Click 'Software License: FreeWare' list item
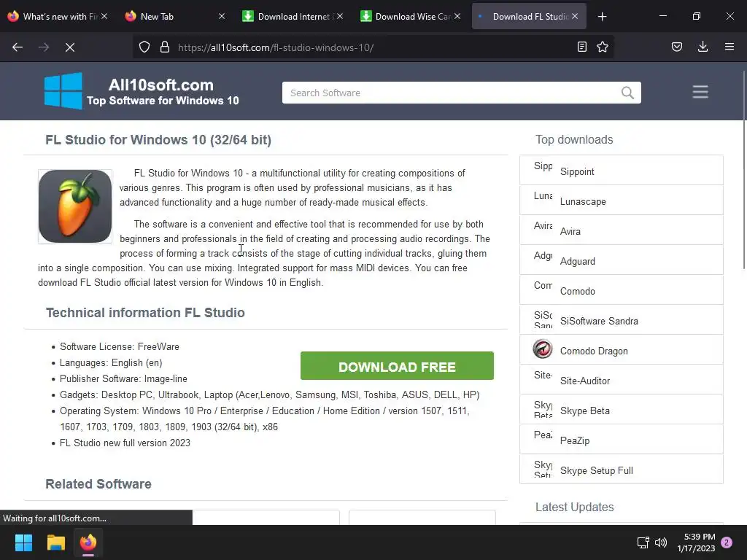 click(120, 346)
